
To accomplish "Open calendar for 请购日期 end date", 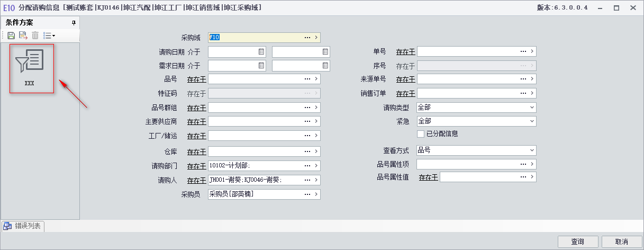I will coord(325,52).
